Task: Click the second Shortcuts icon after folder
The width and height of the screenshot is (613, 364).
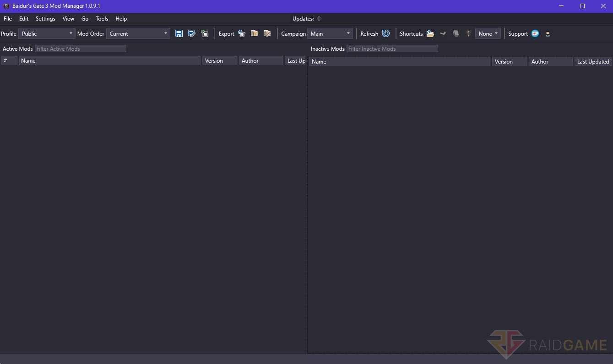Action: [443, 33]
